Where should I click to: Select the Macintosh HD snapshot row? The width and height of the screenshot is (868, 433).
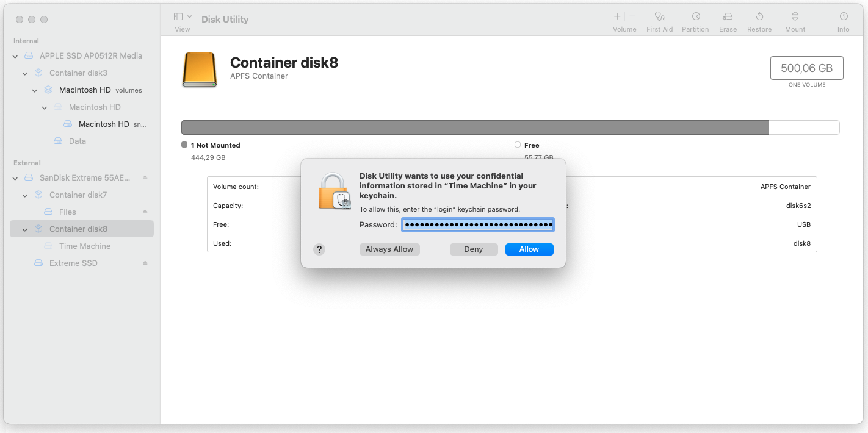click(82, 124)
